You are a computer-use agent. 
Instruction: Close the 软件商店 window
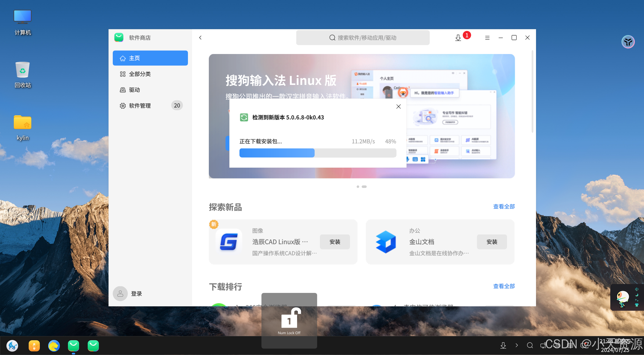pos(527,38)
